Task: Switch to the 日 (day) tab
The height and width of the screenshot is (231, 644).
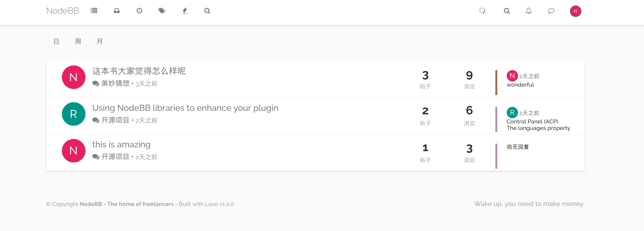Action: (56, 41)
